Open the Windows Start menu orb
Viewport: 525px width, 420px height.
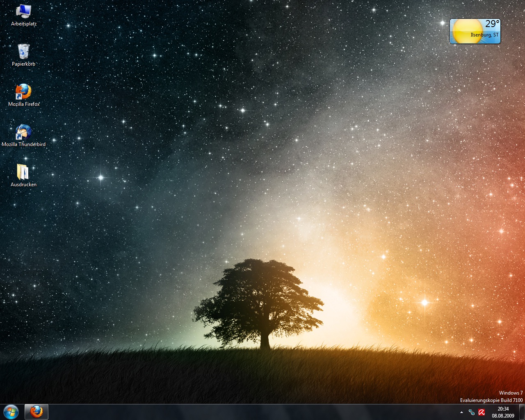pos(11,412)
